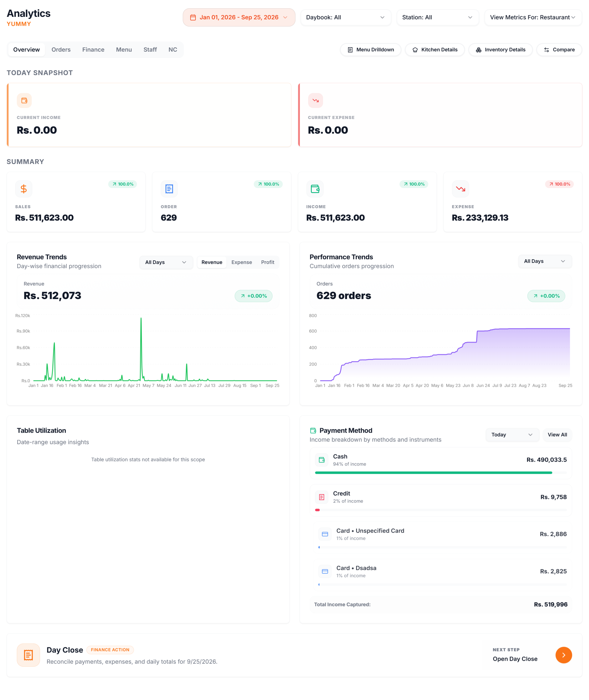The width and height of the screenshot is (589, 700).
Task: Open Inventory Details
Action: [x=500, y=50]
